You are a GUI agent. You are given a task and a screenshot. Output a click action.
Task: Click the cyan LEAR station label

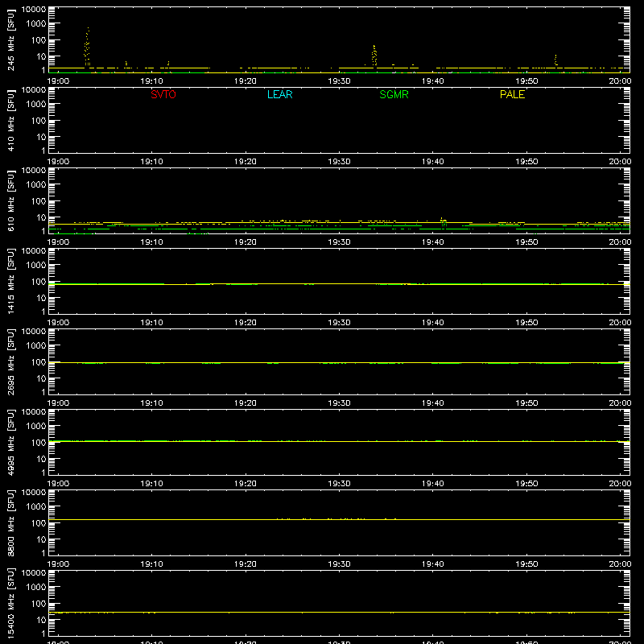coord(279,94)
